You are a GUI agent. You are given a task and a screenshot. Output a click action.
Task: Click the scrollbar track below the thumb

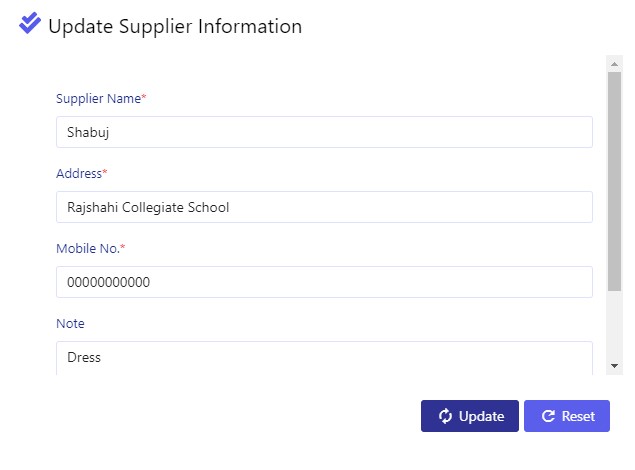(614, 326)
